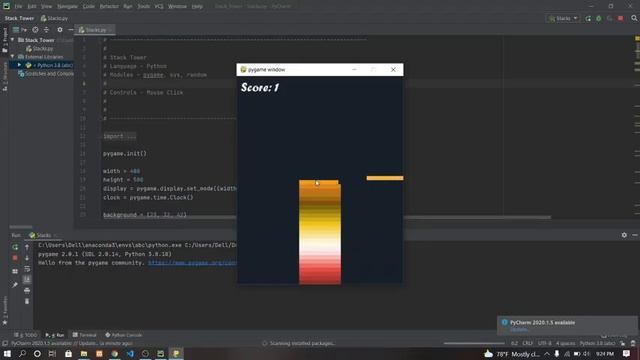Click the up arrow in console toolbar
The width and height of the screenshot is (640, 360).
coord(27,247)
